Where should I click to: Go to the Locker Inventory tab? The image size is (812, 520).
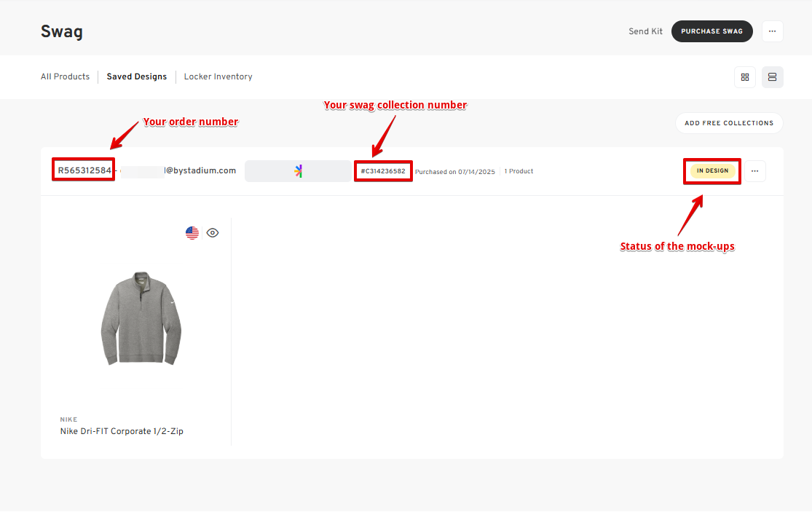(x=218, y=76)
